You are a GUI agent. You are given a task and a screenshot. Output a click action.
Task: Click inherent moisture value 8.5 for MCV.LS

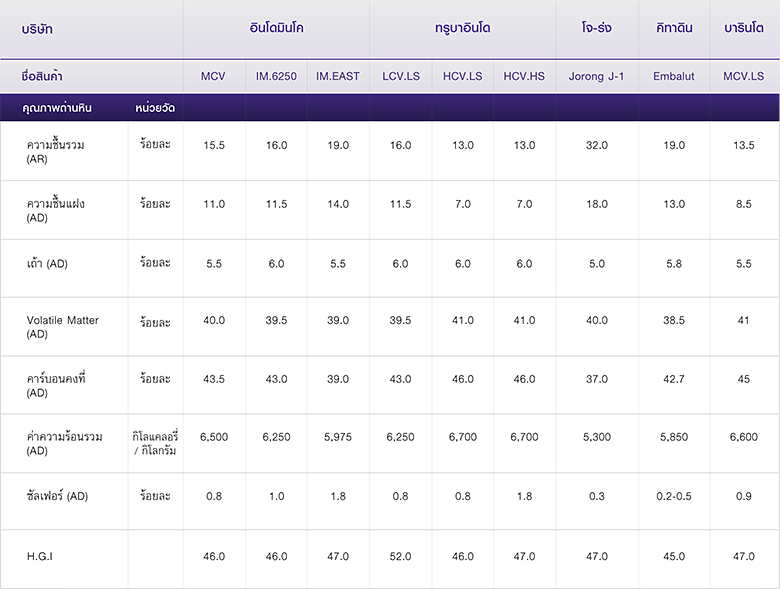744,204
